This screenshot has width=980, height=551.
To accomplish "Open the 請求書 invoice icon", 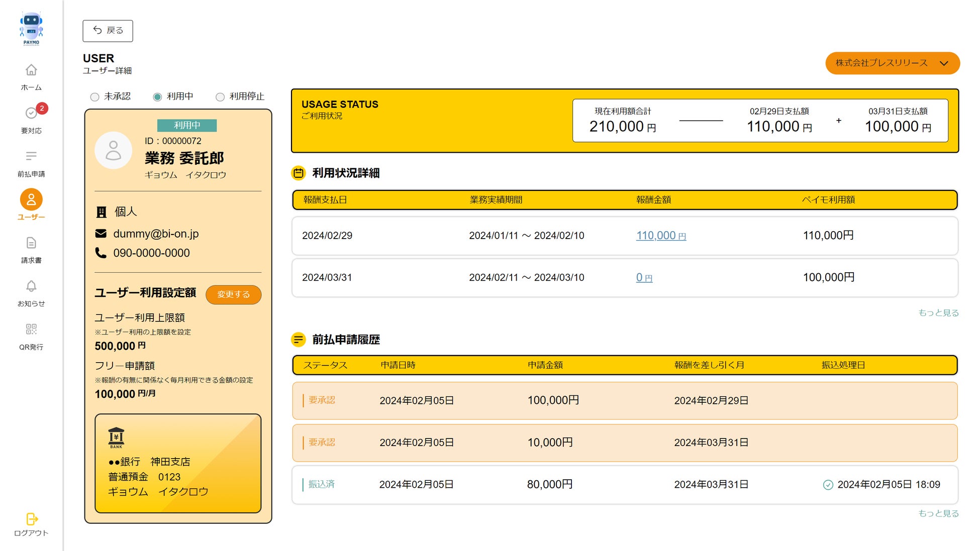I will [x=31, y=243].
